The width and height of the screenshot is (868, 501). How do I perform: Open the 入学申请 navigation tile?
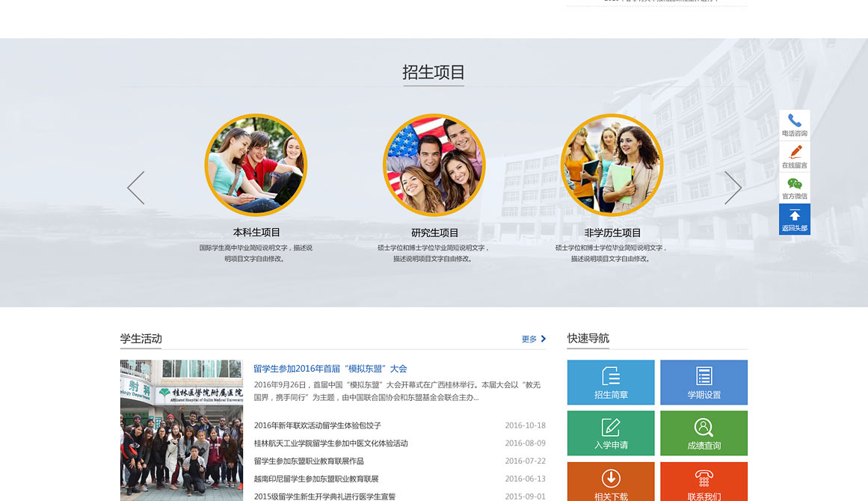coord(611,433)
